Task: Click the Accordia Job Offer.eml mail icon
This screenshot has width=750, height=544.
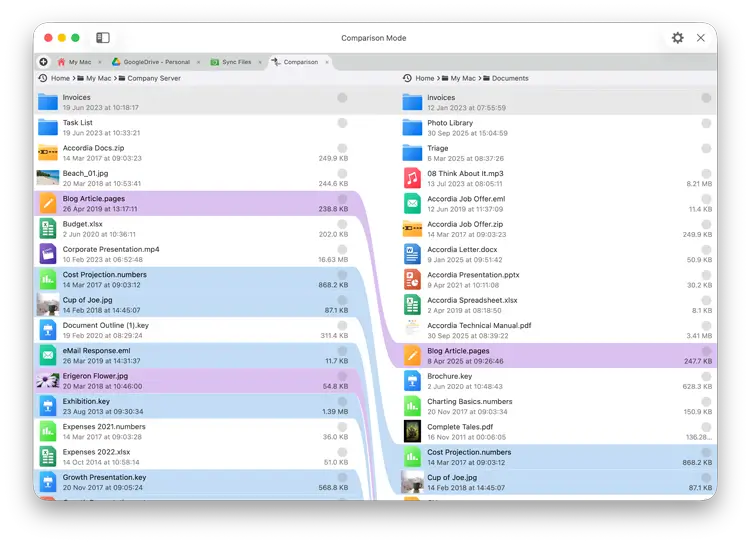Action: tap(412, 204)
